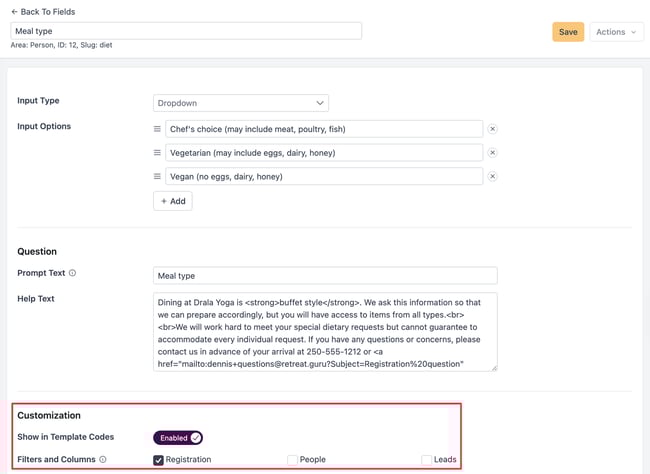Grab drag handle for Vegetarian option
This screenshot has width=650, height=474.
[157, 153]
